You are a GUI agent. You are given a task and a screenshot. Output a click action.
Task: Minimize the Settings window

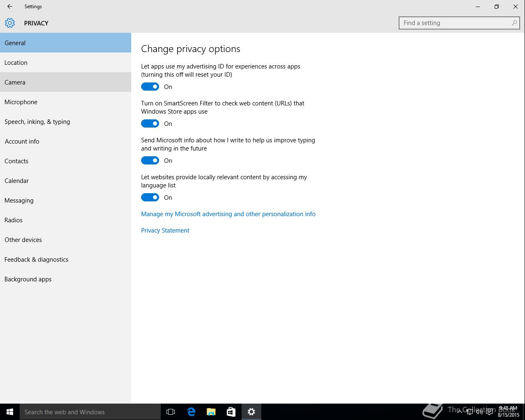coord(478,7)
